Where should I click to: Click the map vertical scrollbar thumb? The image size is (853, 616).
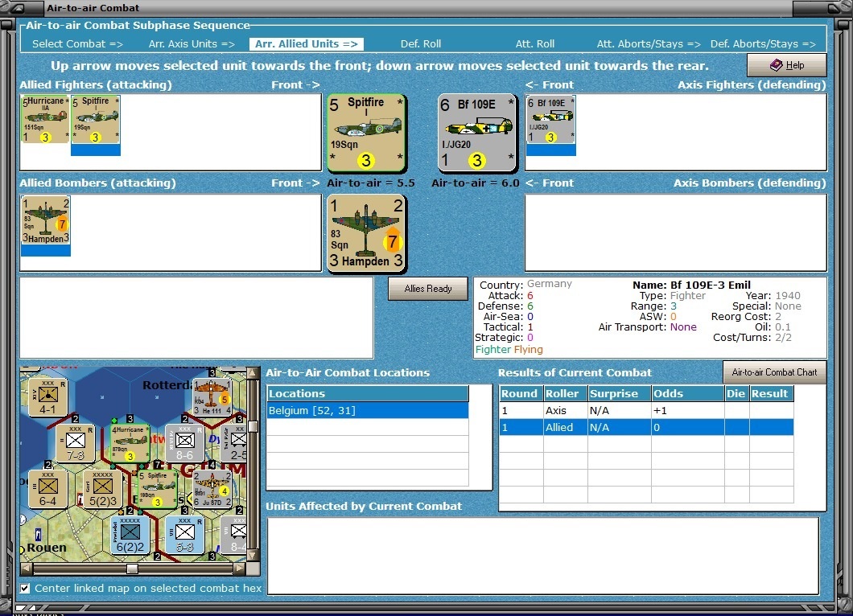pos(253,426)
